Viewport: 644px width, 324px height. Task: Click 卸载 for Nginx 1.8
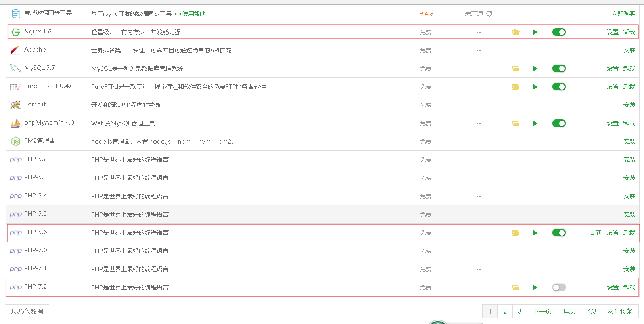point(629,32)
